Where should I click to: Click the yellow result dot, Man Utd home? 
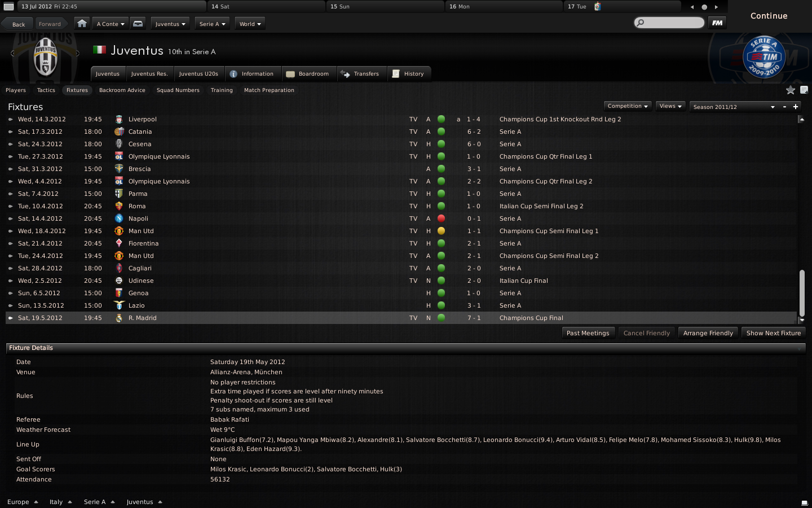click(441, 231)
